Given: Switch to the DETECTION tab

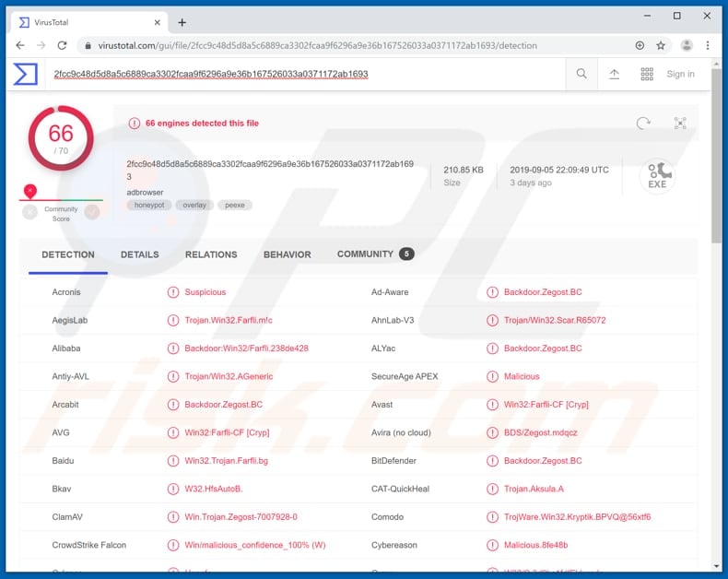Looking at the screenshot, I should pyautogui.click(x=68, y=254).
